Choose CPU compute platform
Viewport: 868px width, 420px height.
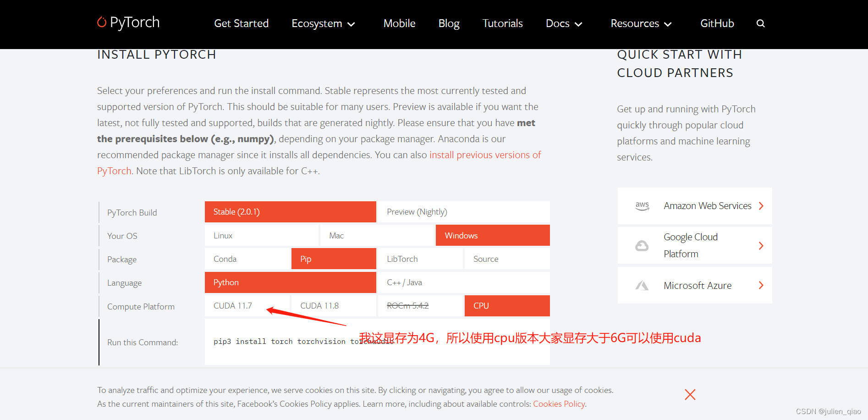pyautogui.click(x=507, y=306)
